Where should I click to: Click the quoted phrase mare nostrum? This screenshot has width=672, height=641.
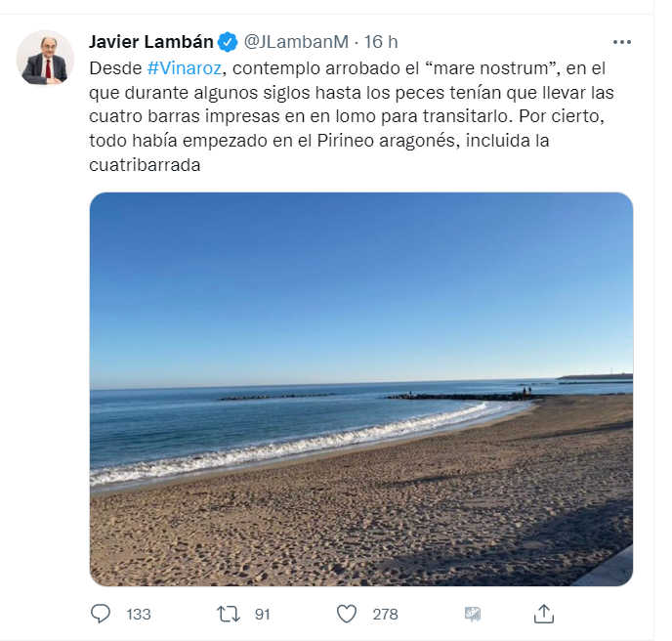[491, 68]
